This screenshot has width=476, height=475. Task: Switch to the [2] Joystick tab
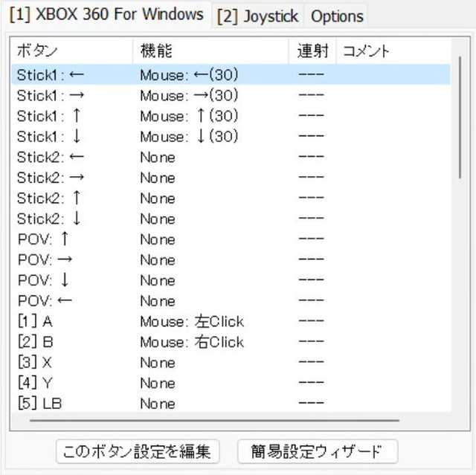coord(258,16)
